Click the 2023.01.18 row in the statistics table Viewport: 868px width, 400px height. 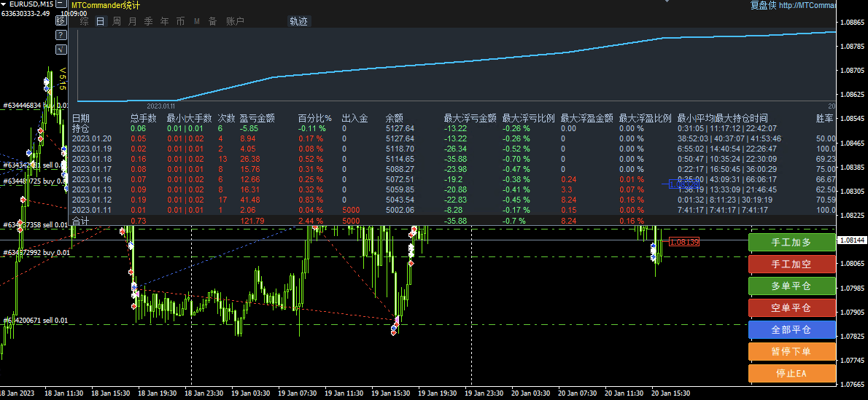tap(92, 159)
